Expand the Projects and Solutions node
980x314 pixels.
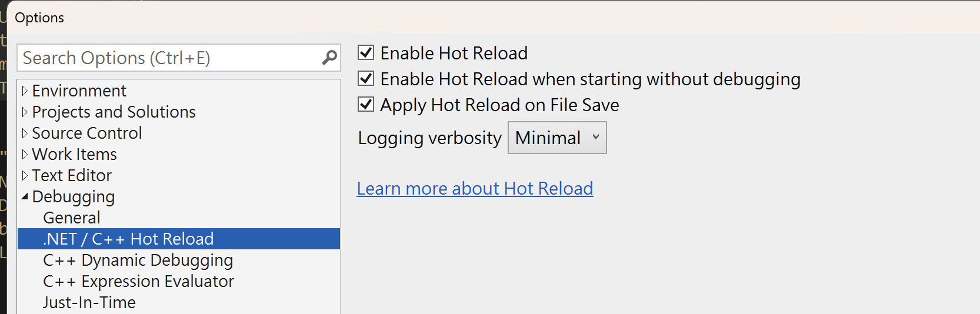pos(25,112)
